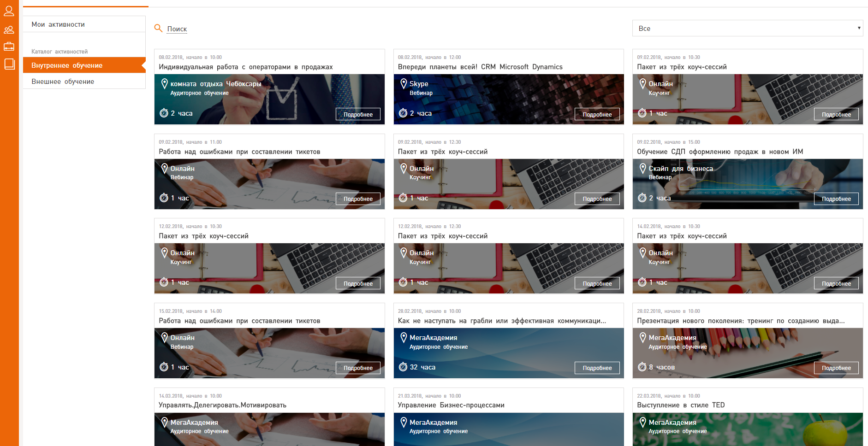This screenshot has width=868, height=446.
Task: Click location pin for комната отдыха Чебоксары
Action: [164, 84]
